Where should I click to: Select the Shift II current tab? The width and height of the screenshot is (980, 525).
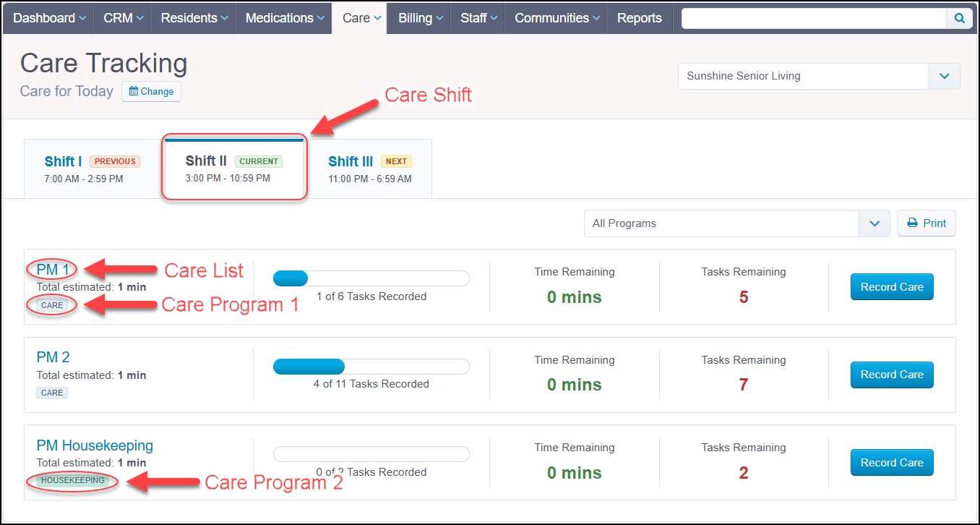234,168
